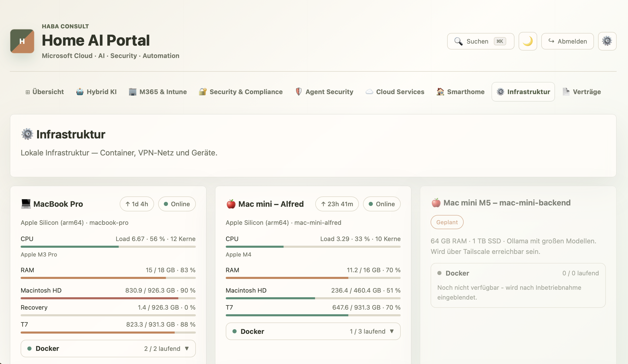
Task: Click the robot icon in Hybrid KI tab
Action: pos(80,92)
